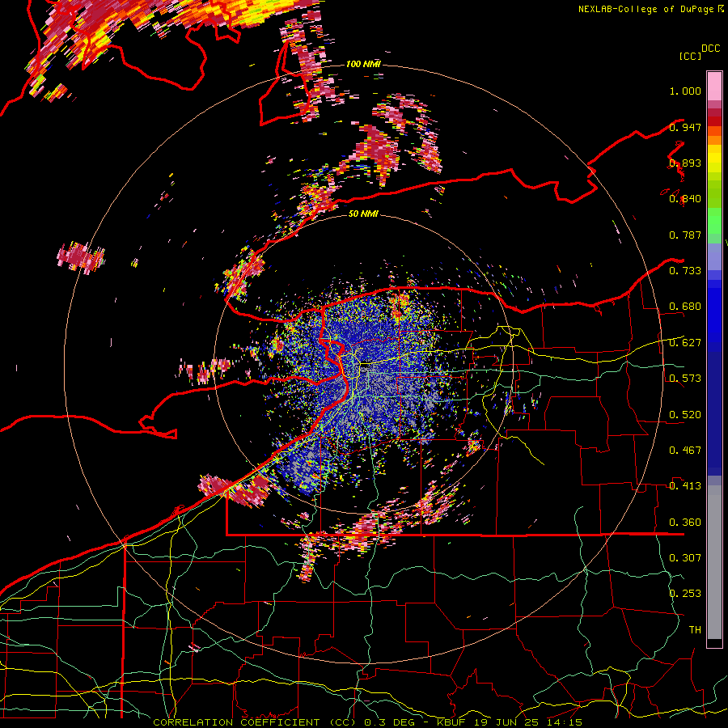Click the 0.253 legend value
The height and width of the screenshot is (728, 728).
pyautogui.click(x=685, y=594)
